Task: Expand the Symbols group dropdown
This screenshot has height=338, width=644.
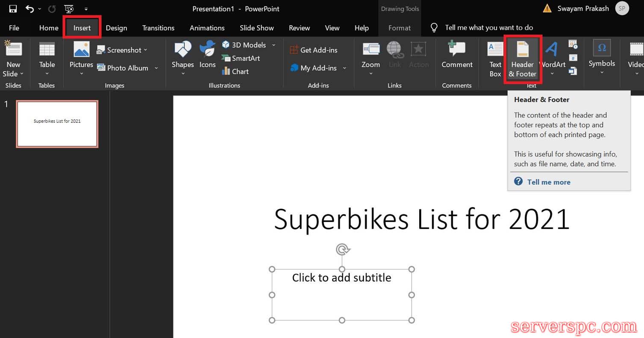Action: coord(602,72)
